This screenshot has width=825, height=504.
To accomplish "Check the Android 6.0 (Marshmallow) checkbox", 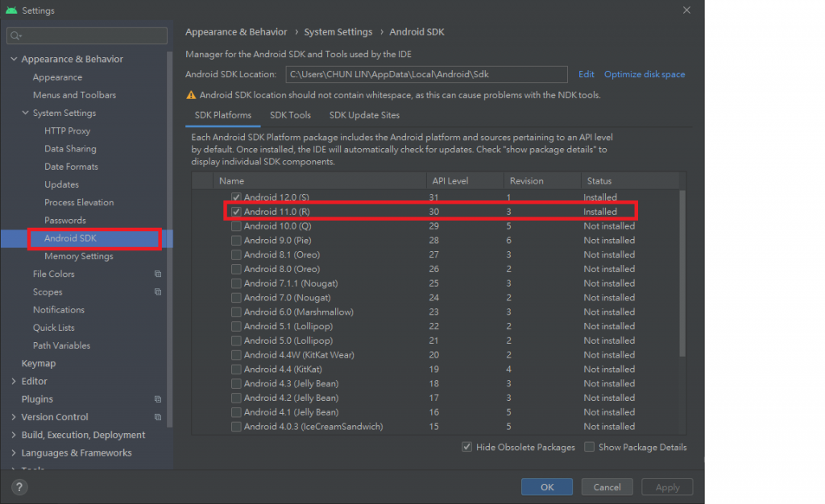I will (236, 312).
